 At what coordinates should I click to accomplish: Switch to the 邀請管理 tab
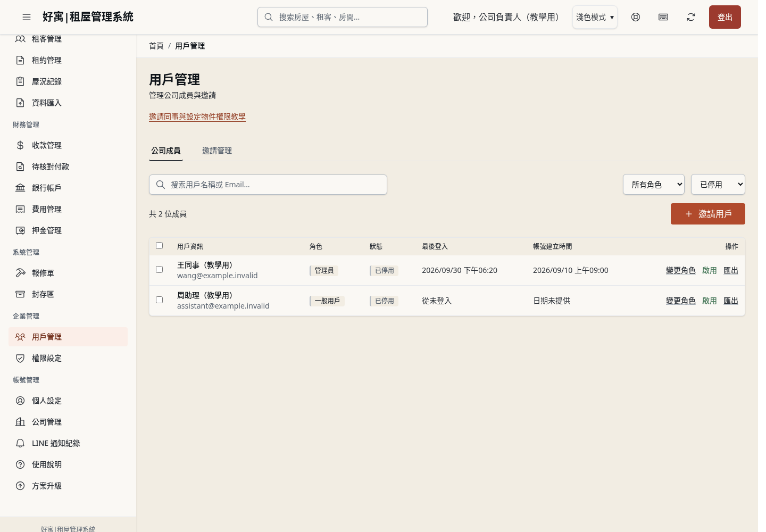pos(217,151)
